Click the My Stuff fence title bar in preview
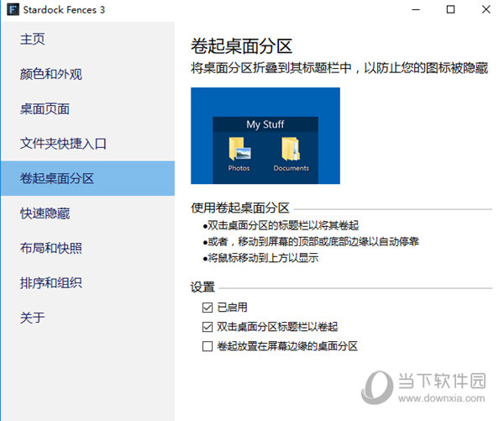This screenshot has height=421, width=504. pos(265,124)
